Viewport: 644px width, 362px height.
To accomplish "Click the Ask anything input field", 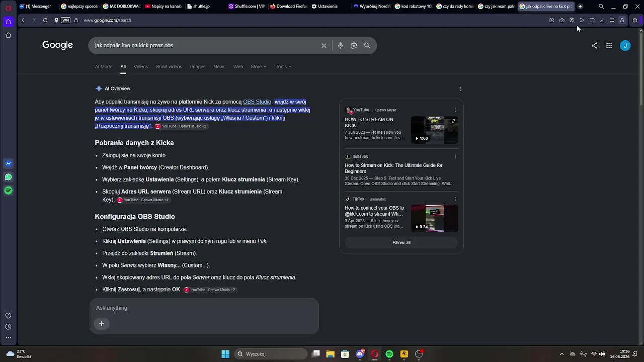I will pos(204,308).
